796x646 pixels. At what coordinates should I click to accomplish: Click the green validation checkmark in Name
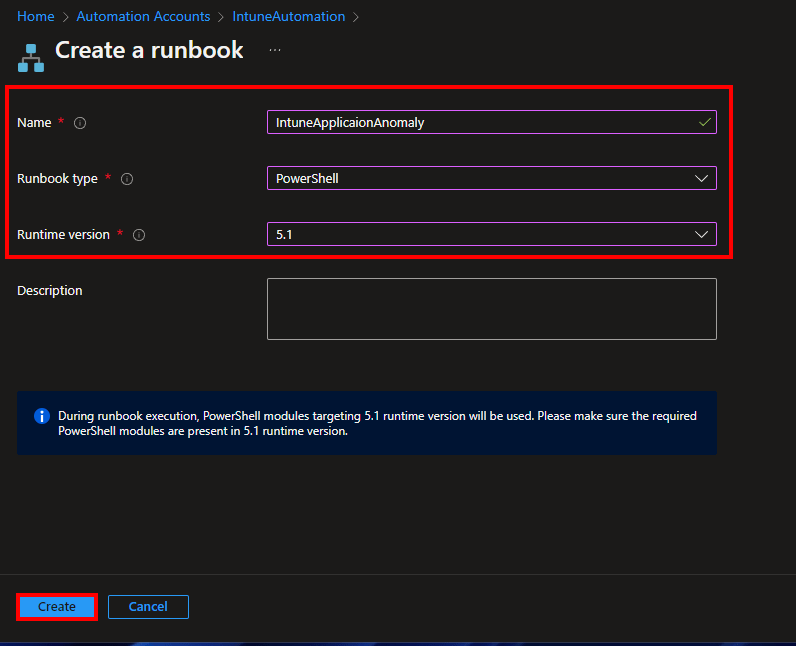pyautogui.click(x=705, y=122)
